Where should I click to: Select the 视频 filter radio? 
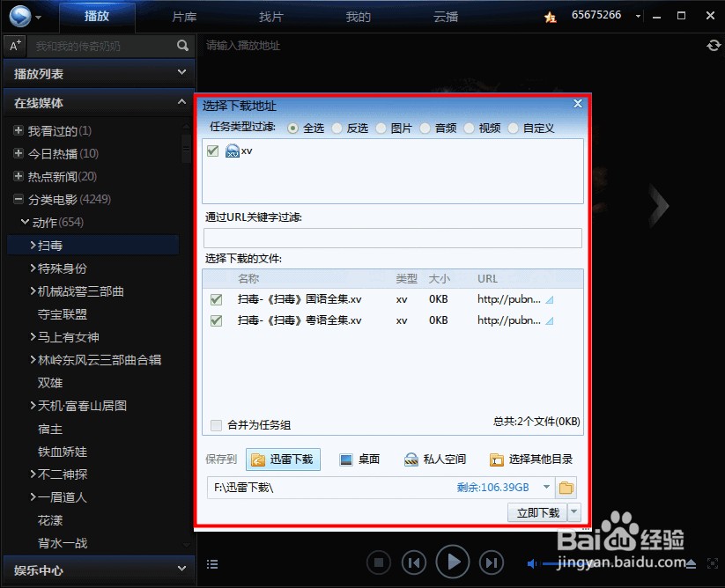click(x=469, y=129)
